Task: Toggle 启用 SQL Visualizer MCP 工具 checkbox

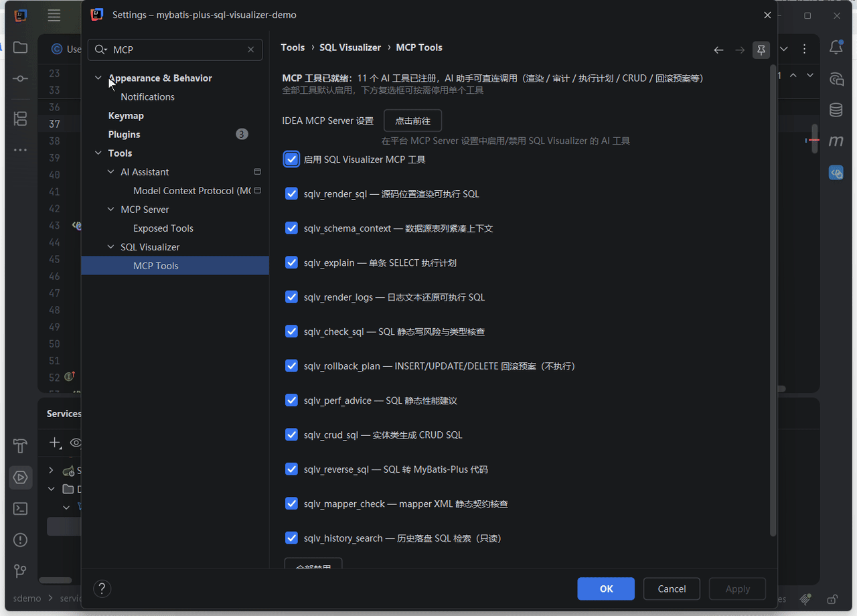Action: pyautogui.click(x=291, y=159)
